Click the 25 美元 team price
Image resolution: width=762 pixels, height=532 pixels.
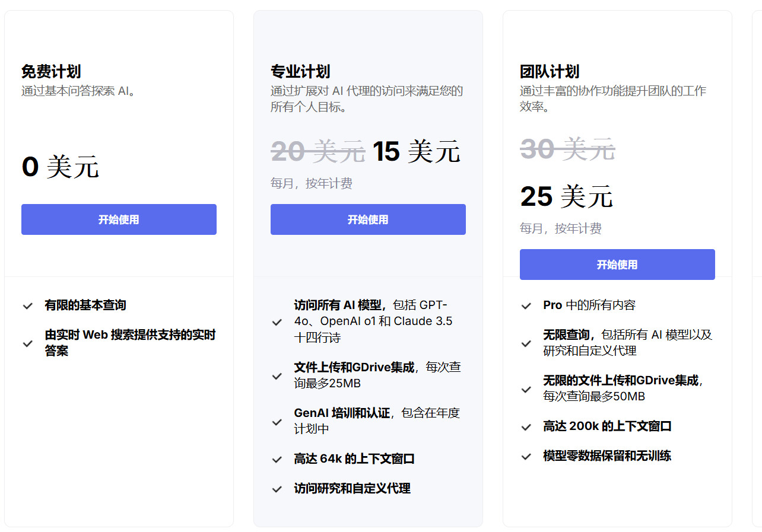pyautogui.click(x=566, y=196)
